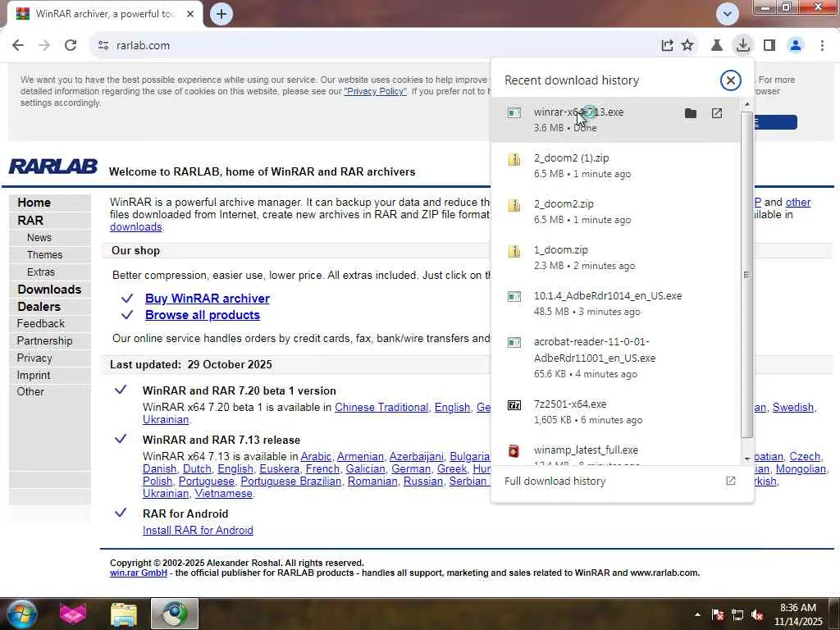Image resolution: width=840 pixels, height=630 pixels.
Task: Open Windows Start menu
Action: coord(21,614)
